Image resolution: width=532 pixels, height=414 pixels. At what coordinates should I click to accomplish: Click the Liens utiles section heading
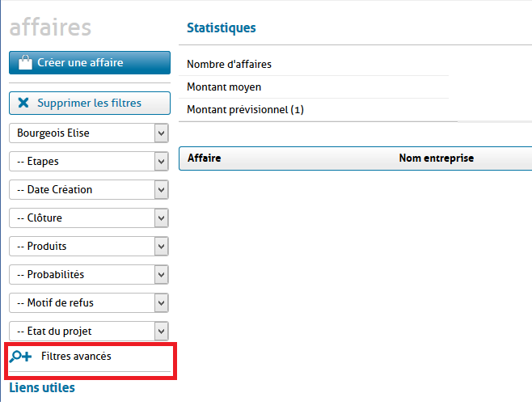click(x=42, y=388)
